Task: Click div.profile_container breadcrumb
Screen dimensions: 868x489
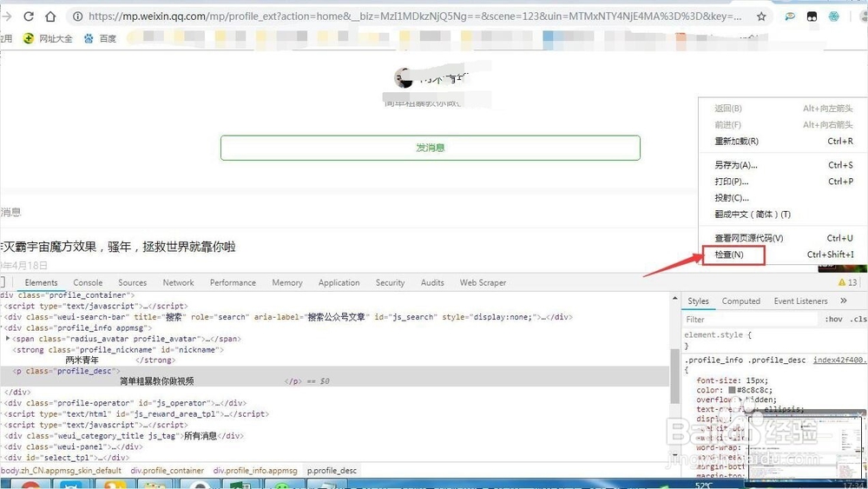Action: pos(168,471)
